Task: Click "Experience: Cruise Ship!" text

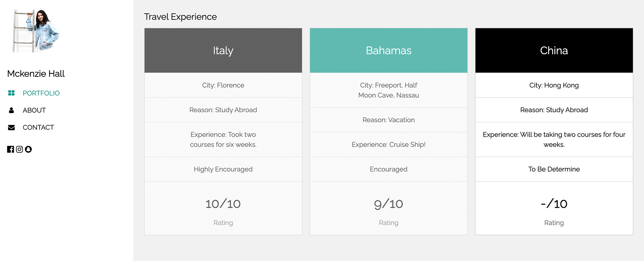Action: coord(388,144)
